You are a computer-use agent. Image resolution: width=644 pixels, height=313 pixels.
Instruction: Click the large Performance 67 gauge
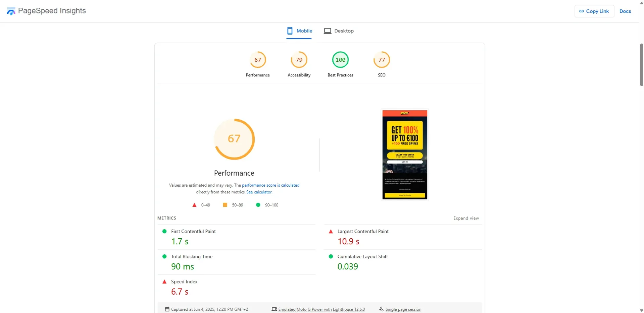pos(234,139)
